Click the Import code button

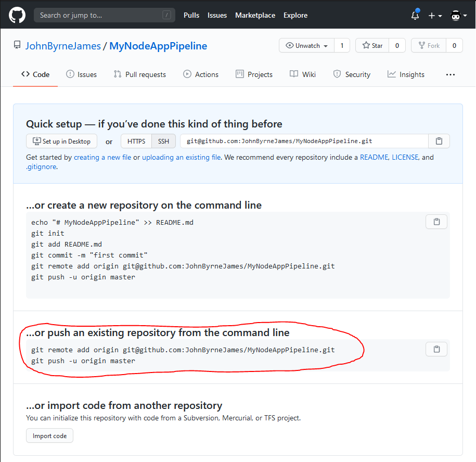click(49, 435)
